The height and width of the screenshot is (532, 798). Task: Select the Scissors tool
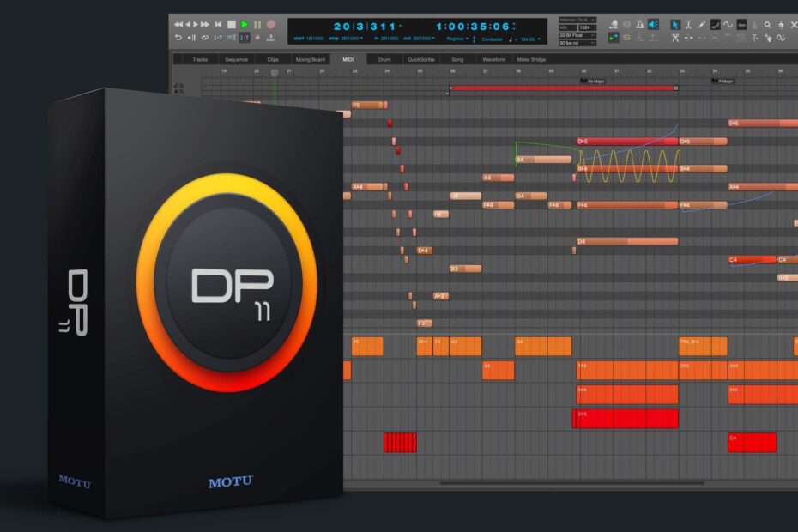coord(674,38)
